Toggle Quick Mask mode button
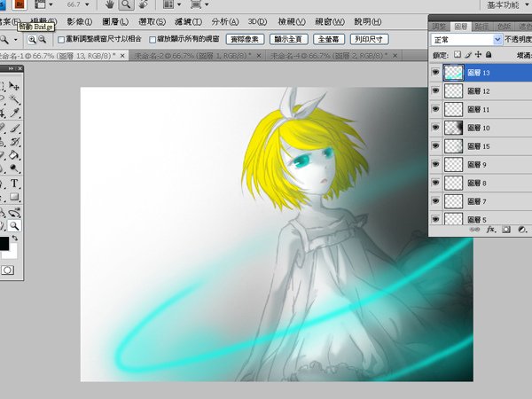The width and height of the screenshot is (532, 399). [7, 270]
